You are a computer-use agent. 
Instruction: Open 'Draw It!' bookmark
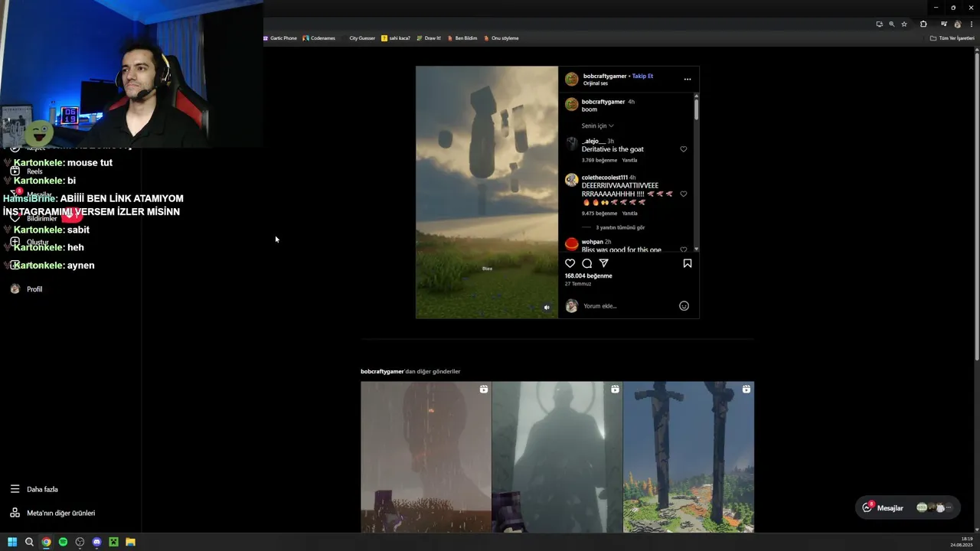click(x=429, y=37)
